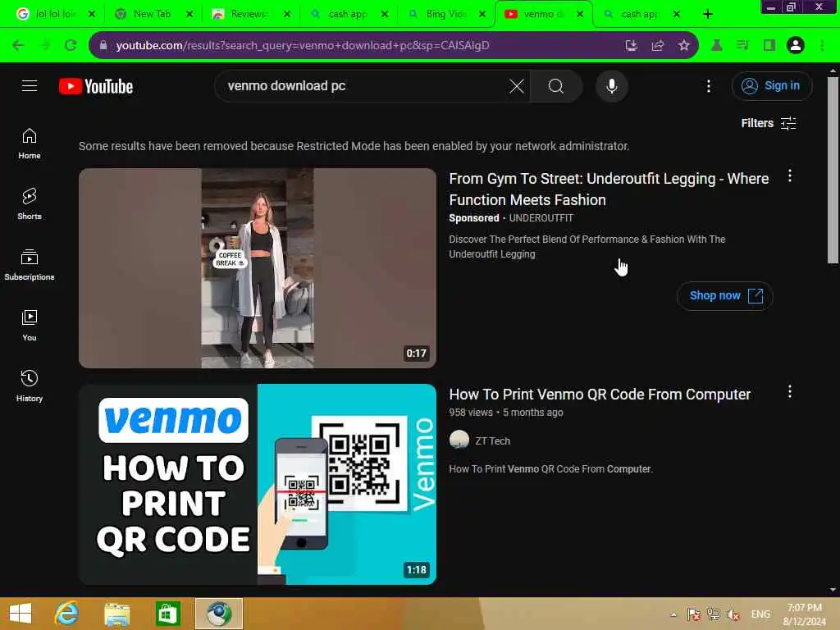Image resolution: width=840 pixels, height=630 pixels.
Task: Open ZT Tech channel name
Action: click(492, 441)
